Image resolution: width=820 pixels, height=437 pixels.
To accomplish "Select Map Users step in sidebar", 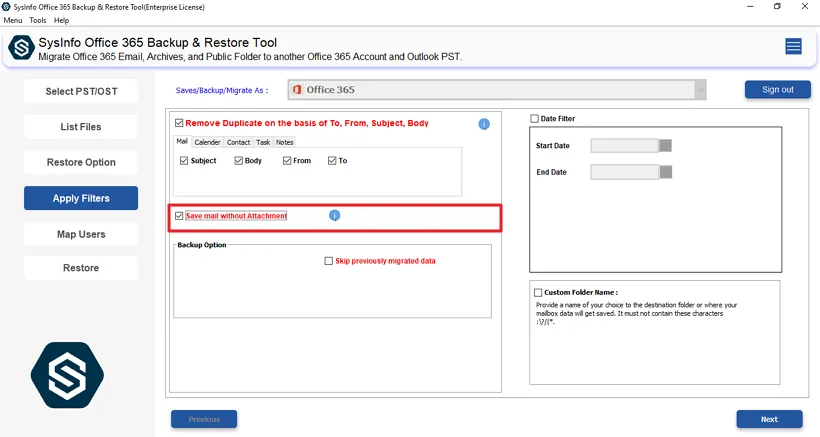I will coord(81,234).
